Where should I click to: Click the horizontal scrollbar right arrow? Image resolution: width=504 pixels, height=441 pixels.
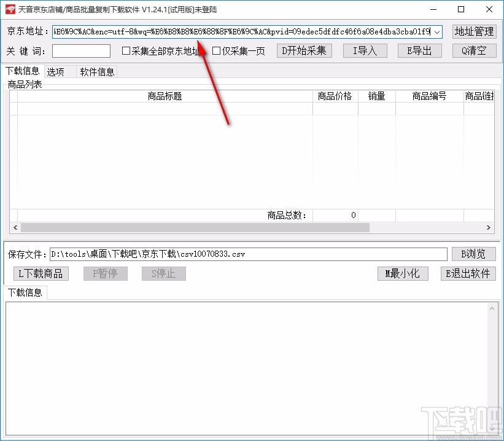point(489,227)
